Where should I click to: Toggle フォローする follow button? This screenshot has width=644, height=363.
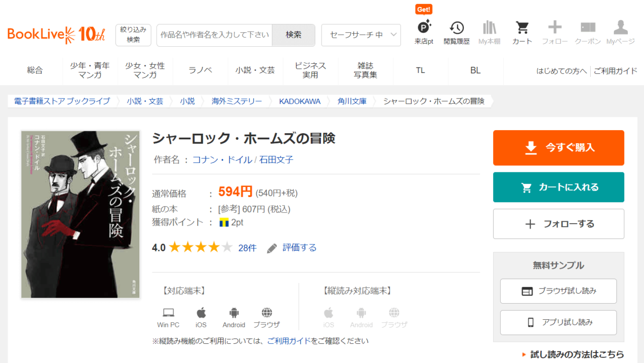click(x=558, y=224)
